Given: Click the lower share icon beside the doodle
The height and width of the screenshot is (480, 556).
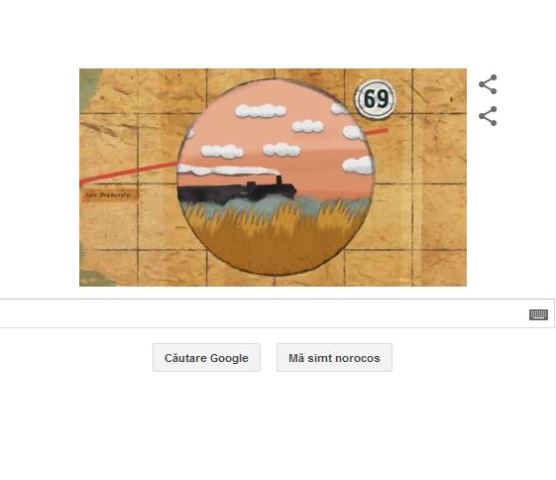Looking at the screenshot, I should click(x=488, y=116).
